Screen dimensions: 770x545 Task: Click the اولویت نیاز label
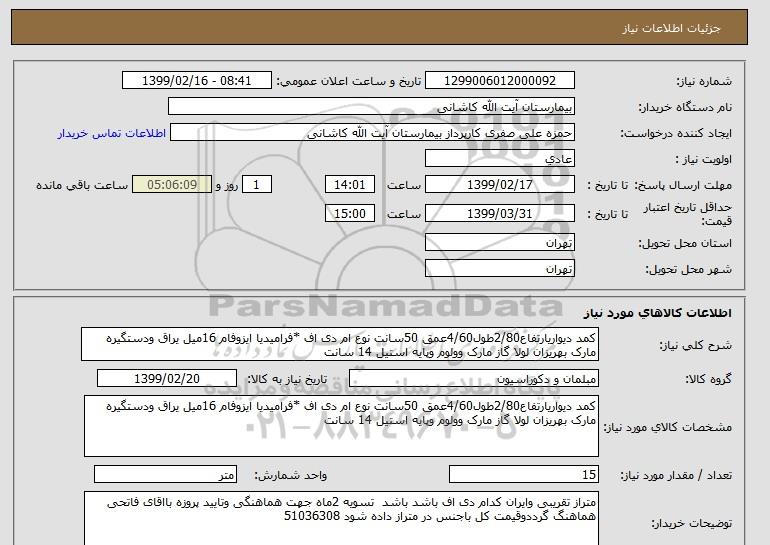[x=704, y=159]
